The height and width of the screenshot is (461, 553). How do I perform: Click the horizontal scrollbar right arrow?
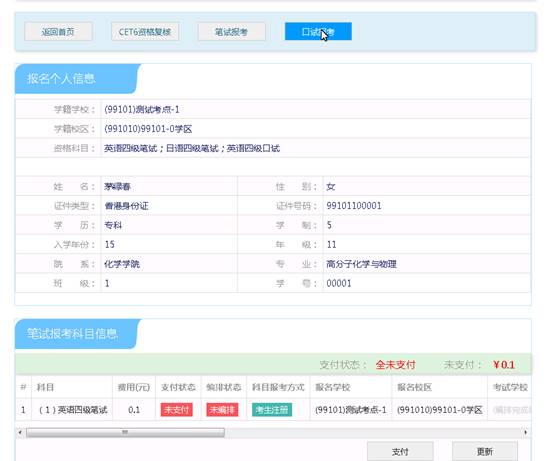click(x=525, y=432)
